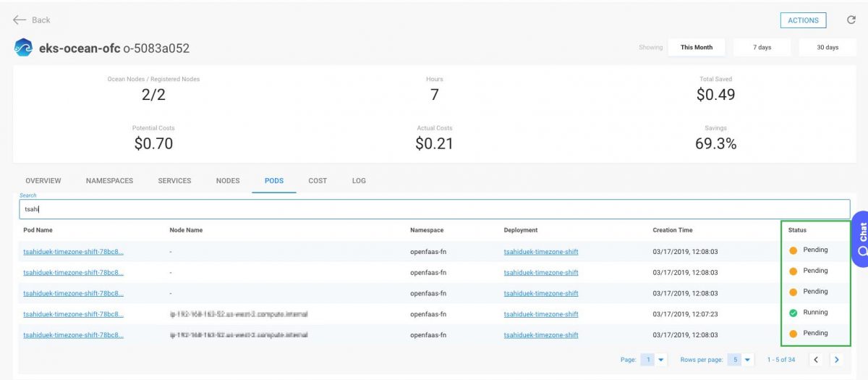This screenshot has width=868, height=380.
Task: Select the This Month time range
Action: pos(696,48)
